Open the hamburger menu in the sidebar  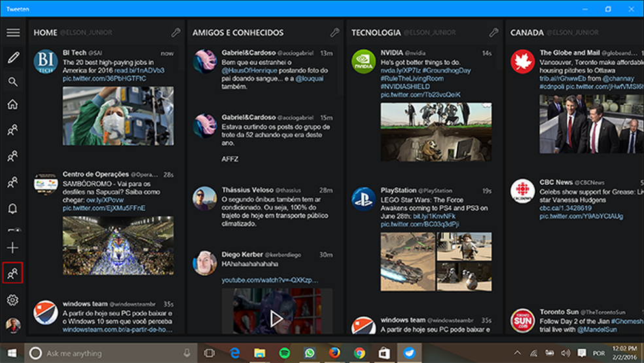pyautogui.click(x=12, y=32)
